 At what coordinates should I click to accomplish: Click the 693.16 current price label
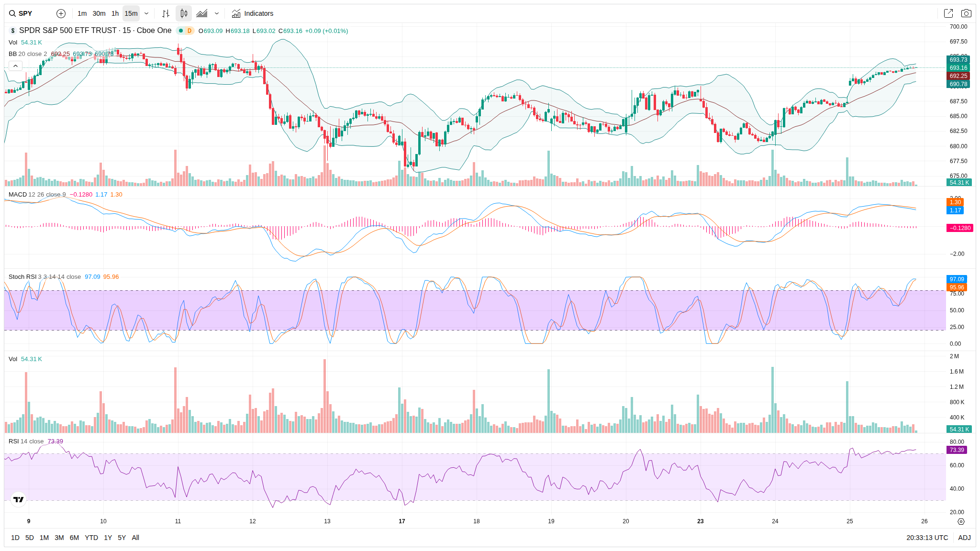(958, 68)
